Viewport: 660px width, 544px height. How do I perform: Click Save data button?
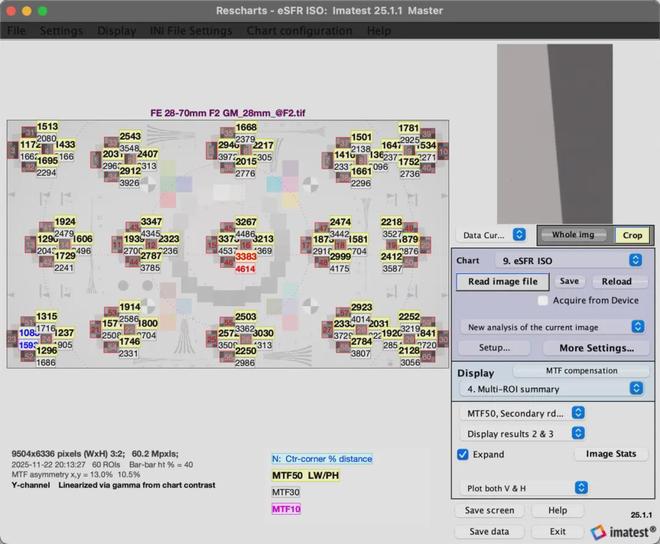(x=489, y=532)
